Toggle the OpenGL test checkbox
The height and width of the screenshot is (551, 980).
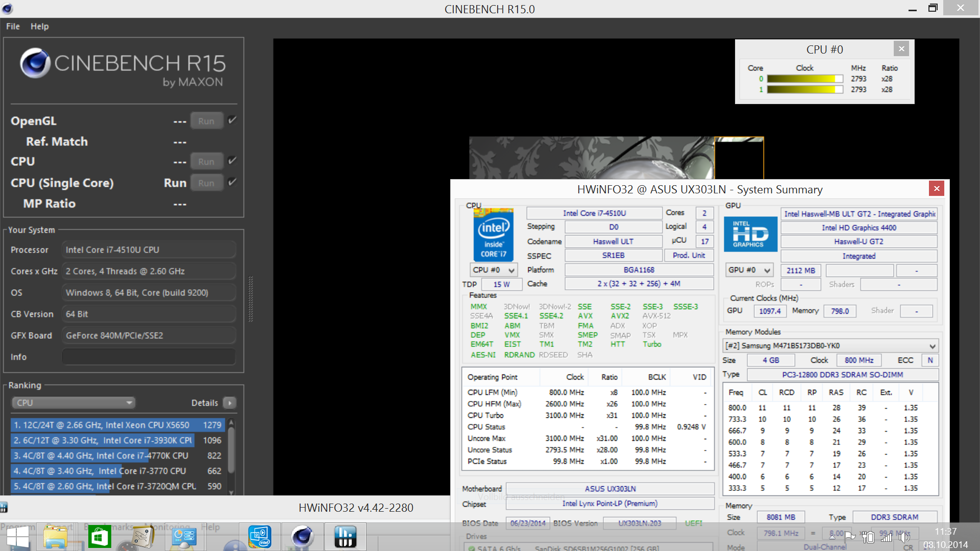[232, 120]
